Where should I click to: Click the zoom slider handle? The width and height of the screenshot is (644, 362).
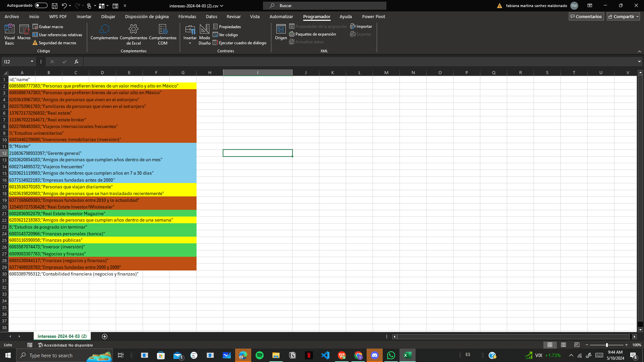[x=607, y=345]
